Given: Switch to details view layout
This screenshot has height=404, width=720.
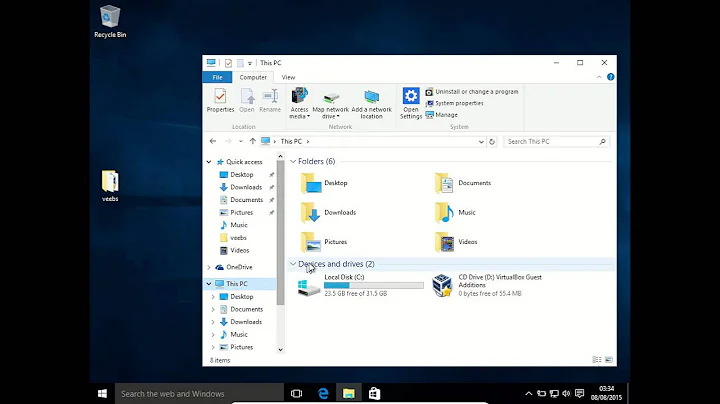Looking at the screenshot, I should click(596, 360).
